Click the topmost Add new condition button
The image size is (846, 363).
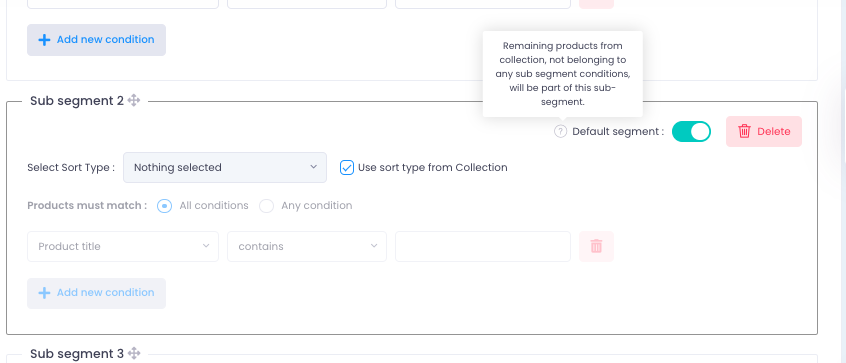click(97, 40)
